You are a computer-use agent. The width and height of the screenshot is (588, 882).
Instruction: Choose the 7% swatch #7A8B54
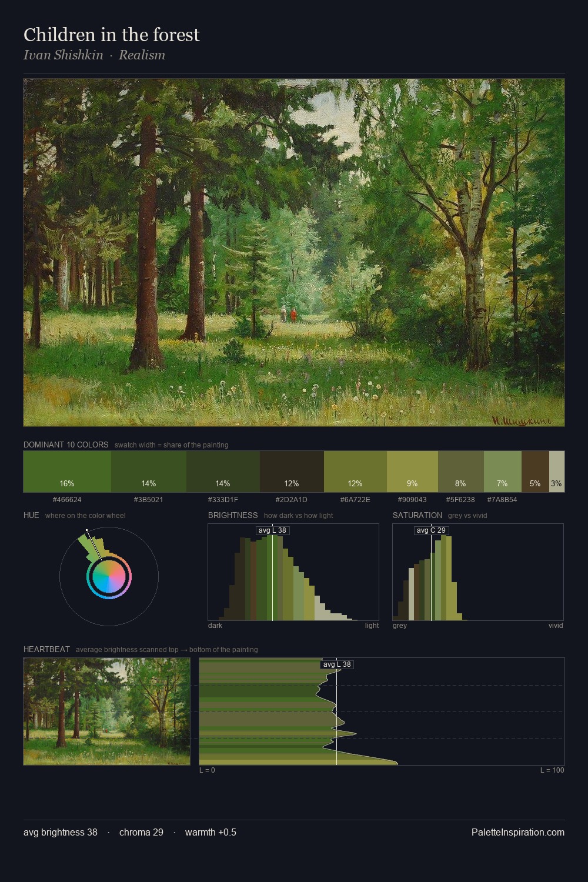click(503, 472)
